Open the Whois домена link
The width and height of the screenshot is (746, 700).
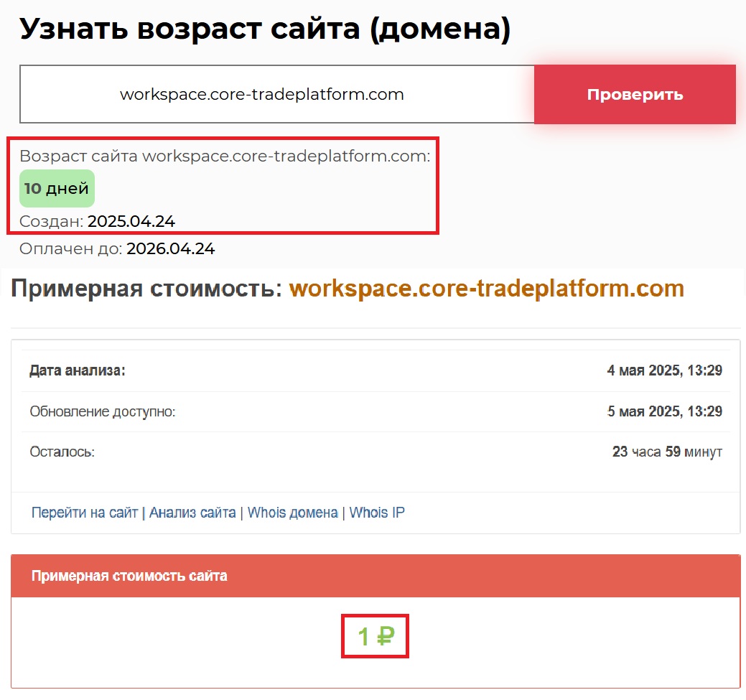point(292,513)
